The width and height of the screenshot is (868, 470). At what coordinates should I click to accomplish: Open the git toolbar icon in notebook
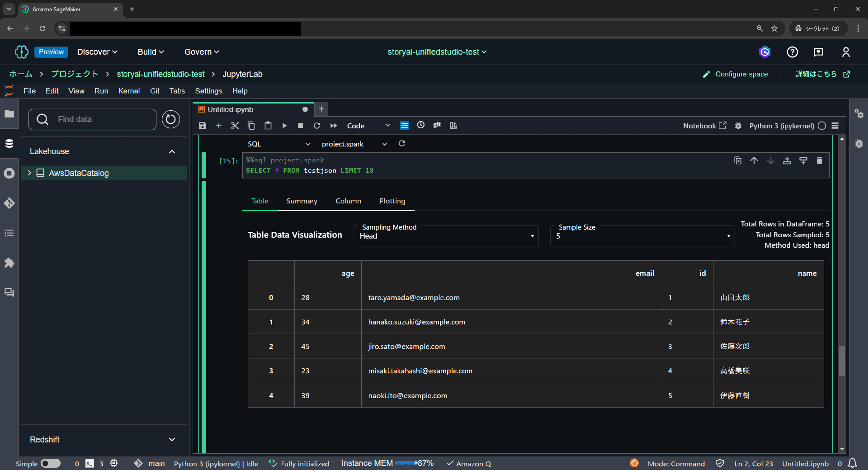pyautogui.click(x=437, y=125)
